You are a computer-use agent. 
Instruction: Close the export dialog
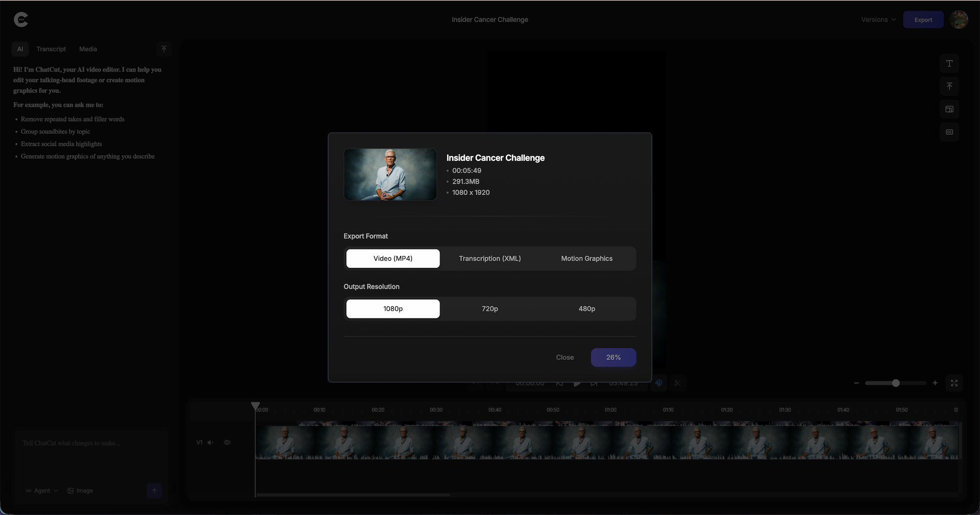565,357
